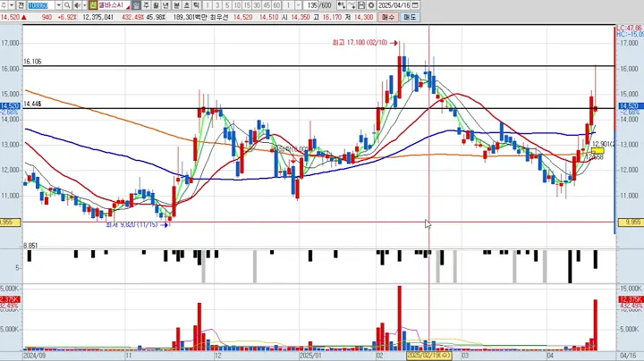644x361 pixels.
Task: Click the green 신 badge icon
Action: pyautogui.click(x=93, y=5)
